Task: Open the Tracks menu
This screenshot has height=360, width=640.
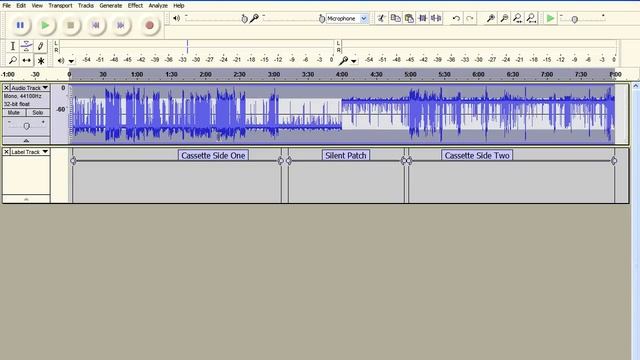Action: [86, 6]
